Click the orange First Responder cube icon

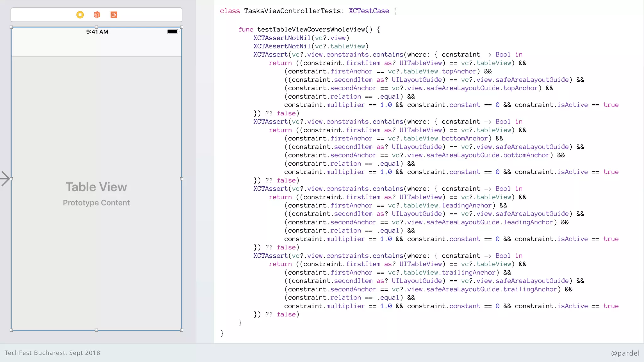97,15
